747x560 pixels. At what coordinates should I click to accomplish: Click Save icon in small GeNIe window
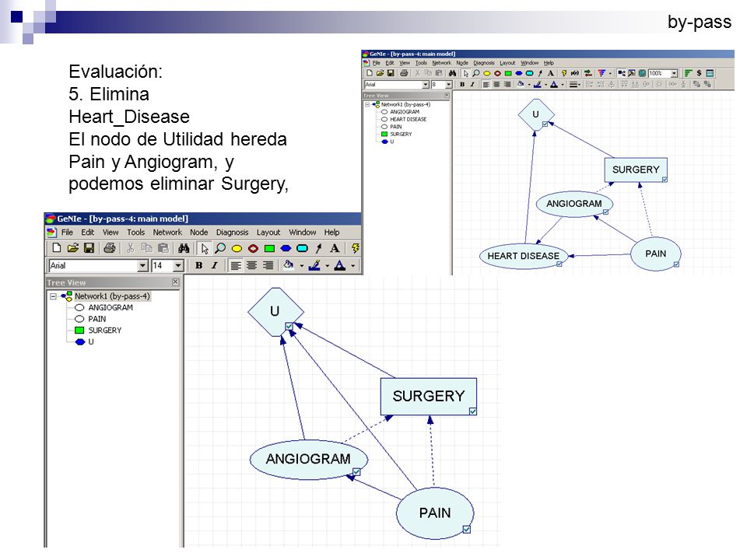pos(391,73)
